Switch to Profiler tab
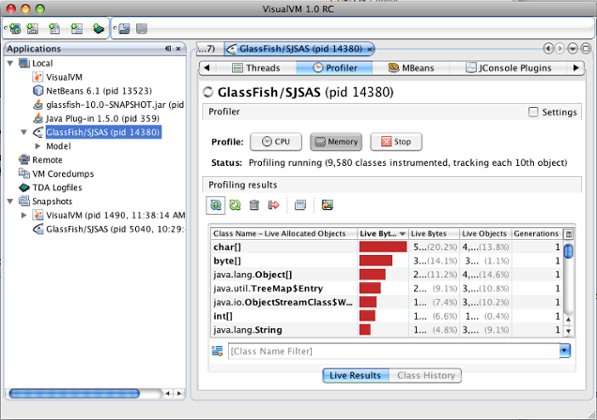 point(335,68)
